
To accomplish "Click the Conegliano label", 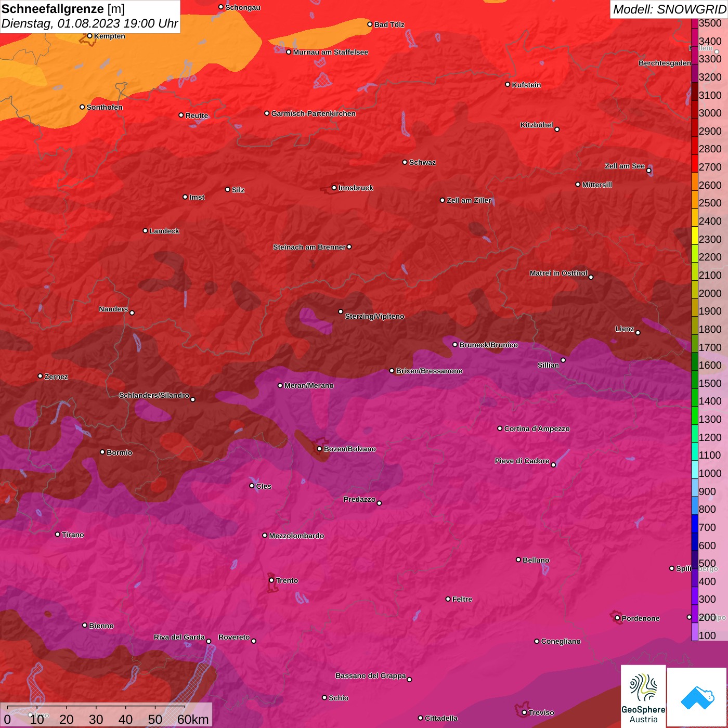I will coord(561,641).
